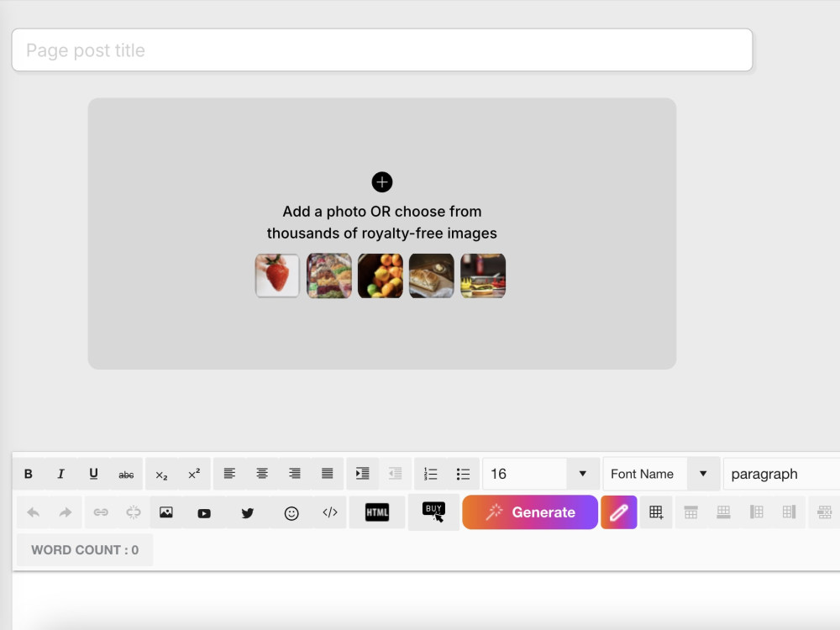The width and height of the screenshot is (840, 630).
Task: Open HTML source view
Action: point(377,512)
